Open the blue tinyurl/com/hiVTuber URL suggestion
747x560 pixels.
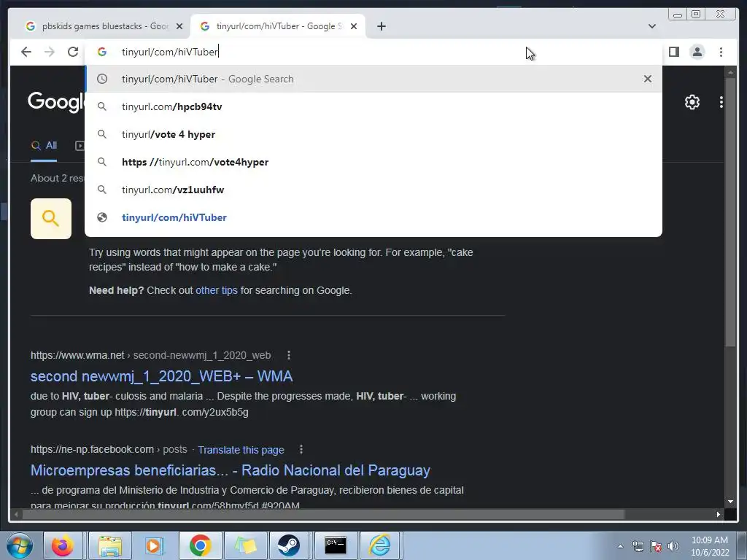[373, 217]
